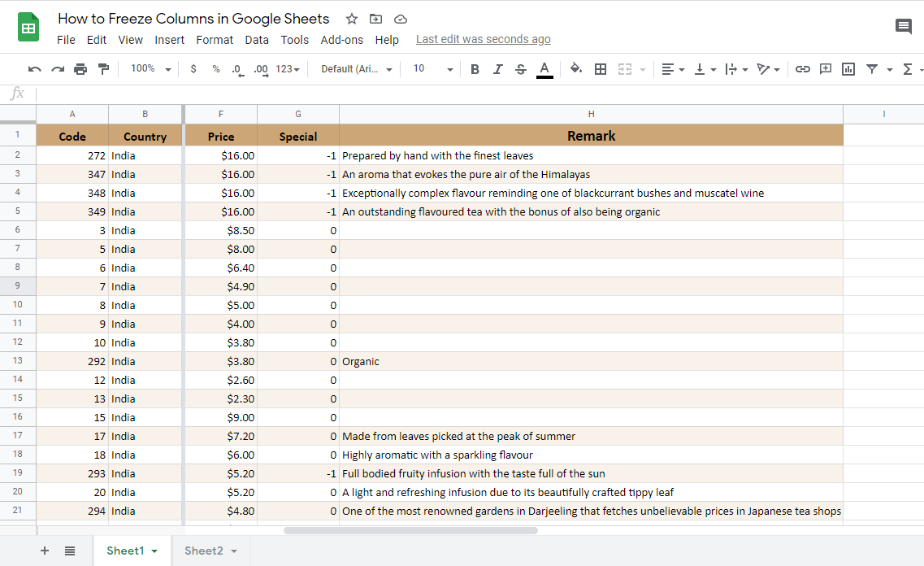Image resolution: width=924 pixels, height=566 pixels.
Task: Increase decimal places icon
Action: click(x=261, y=70)
